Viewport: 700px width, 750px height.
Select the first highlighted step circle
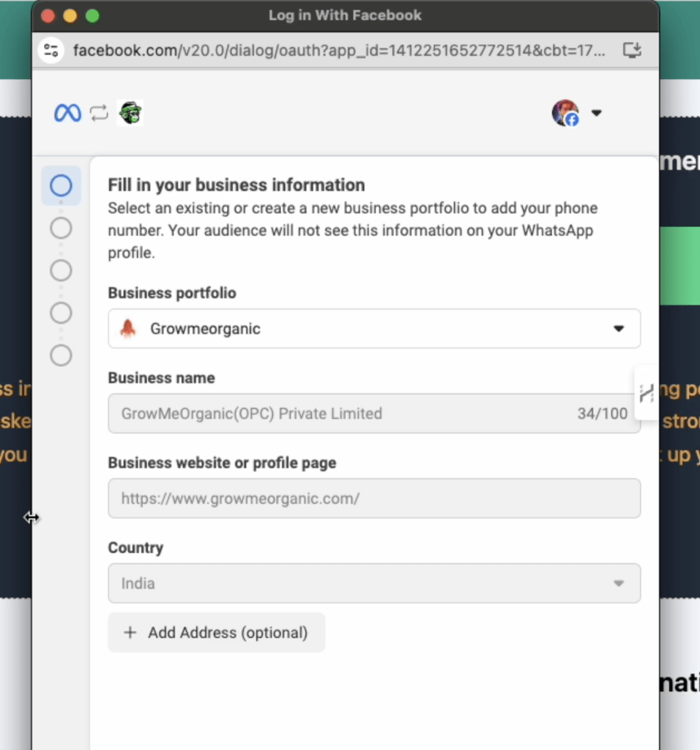pos(61,185)
